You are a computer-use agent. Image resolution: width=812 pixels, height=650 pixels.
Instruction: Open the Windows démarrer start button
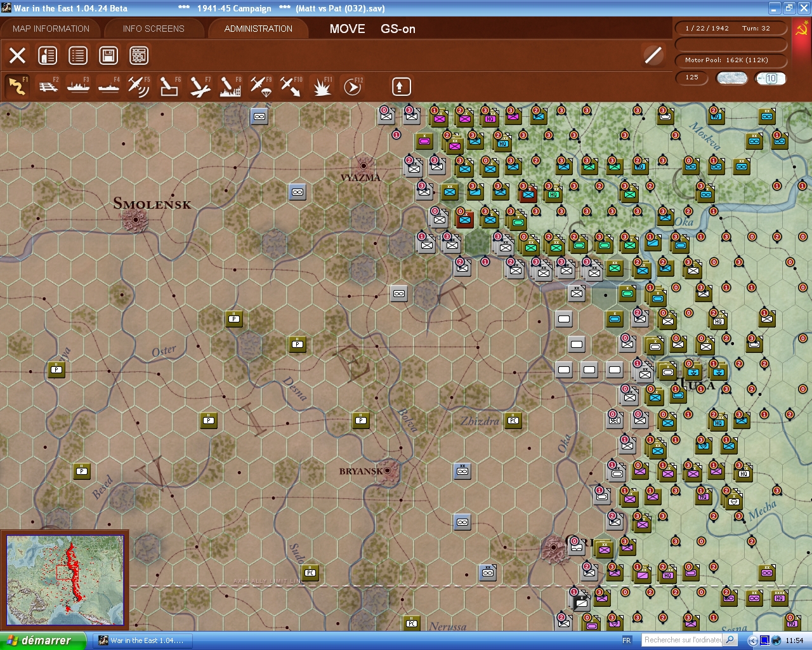(43, 640)
